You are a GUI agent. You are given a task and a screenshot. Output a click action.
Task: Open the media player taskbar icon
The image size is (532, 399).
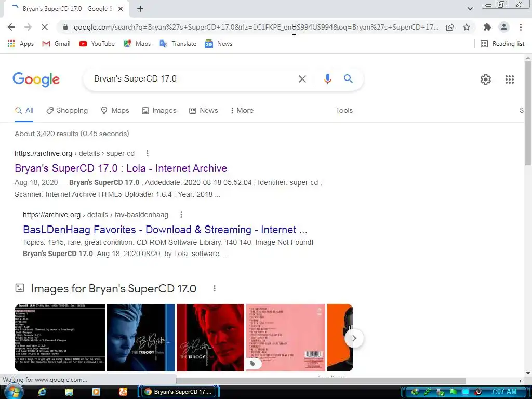tap(96, 392)
